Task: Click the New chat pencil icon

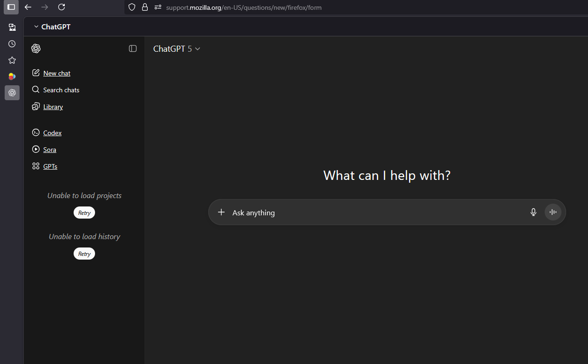Action: (36, 73)
